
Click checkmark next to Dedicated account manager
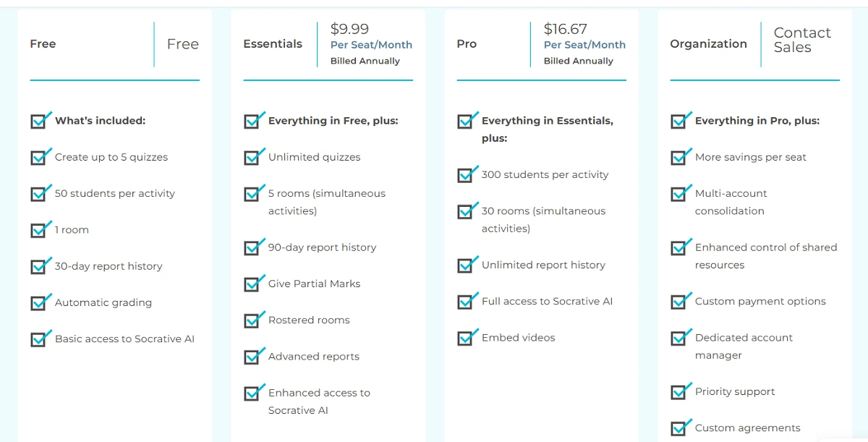[x=680, y=338]
